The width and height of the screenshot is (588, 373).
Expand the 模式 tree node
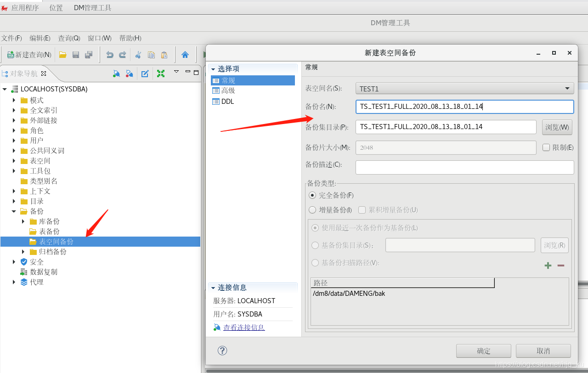coord(14,100)
